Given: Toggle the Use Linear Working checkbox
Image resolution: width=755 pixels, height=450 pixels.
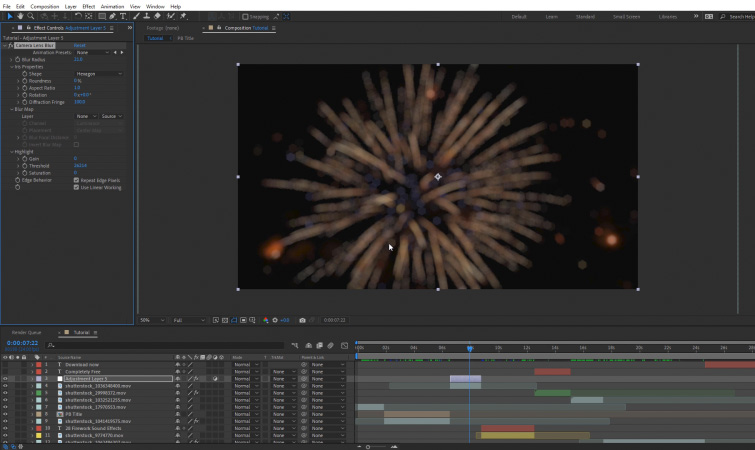Looking at the screenshot, I should pyautogui.click(x=76, y=187).
